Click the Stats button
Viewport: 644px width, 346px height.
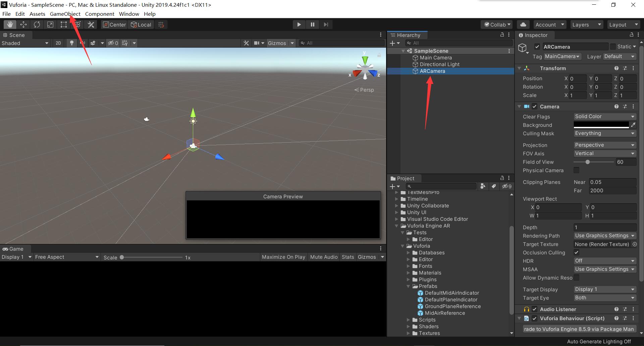(348, 257)
